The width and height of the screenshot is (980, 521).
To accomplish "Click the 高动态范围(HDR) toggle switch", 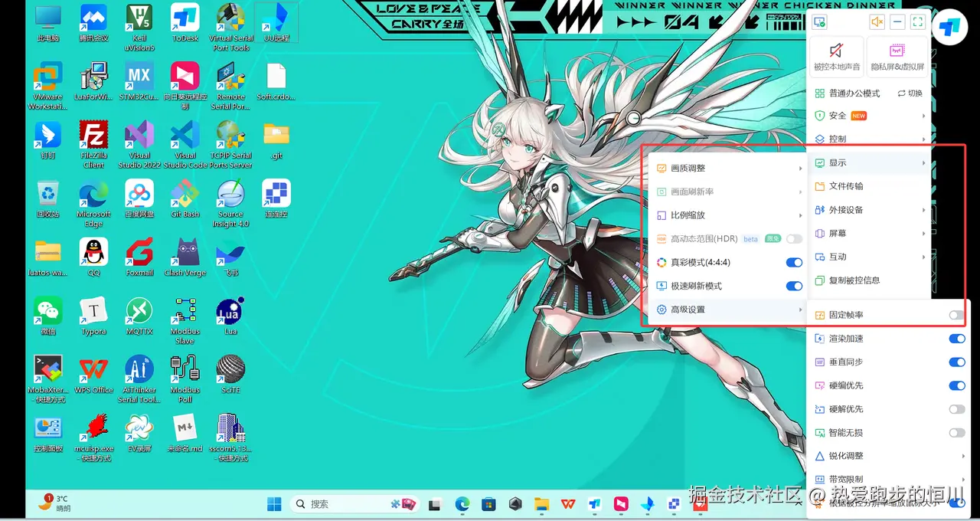I will pos(794,239).
